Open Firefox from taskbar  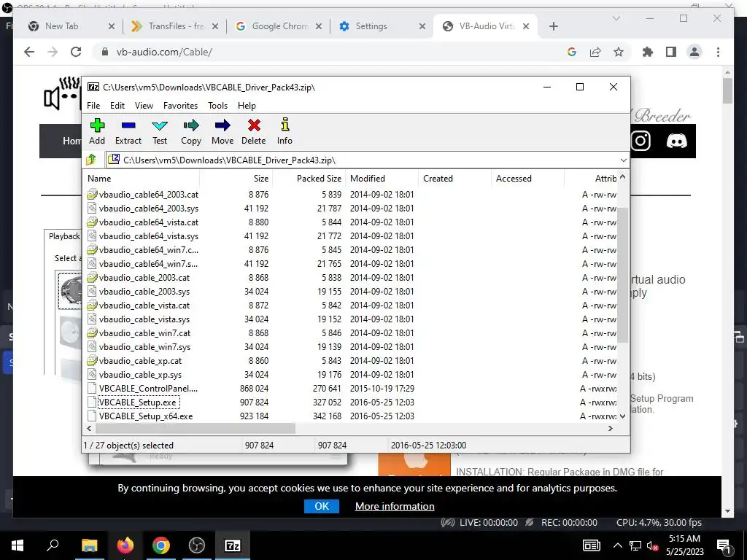125,545
